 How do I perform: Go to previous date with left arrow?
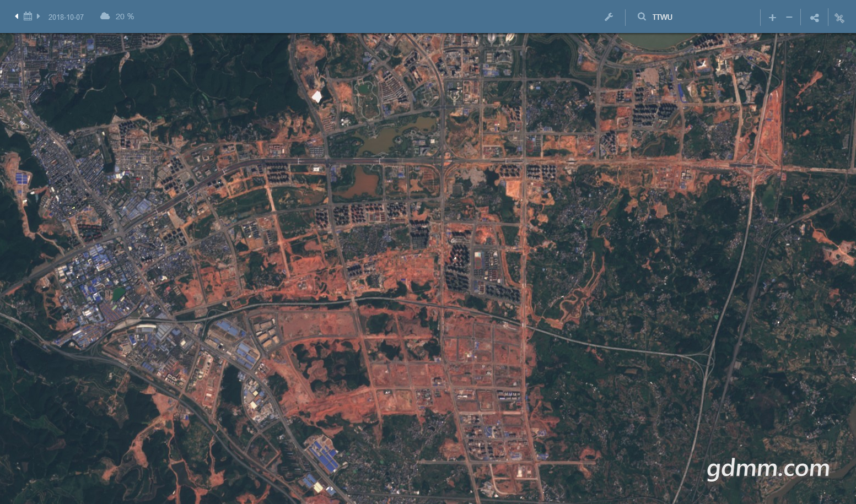17,17
